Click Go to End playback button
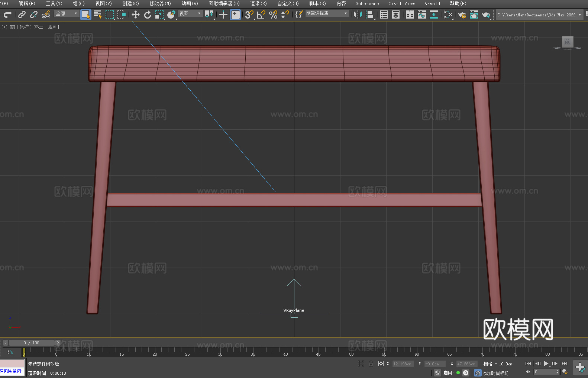 point(565,364)
